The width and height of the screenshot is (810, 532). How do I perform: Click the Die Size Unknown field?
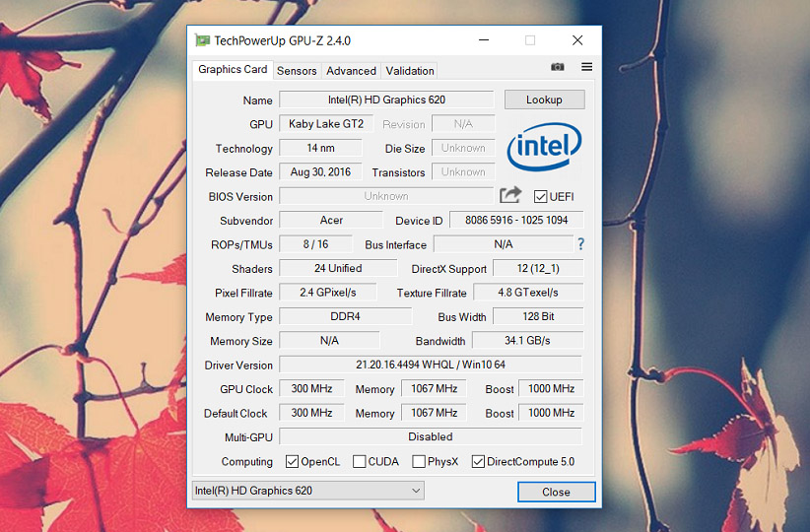463,148
